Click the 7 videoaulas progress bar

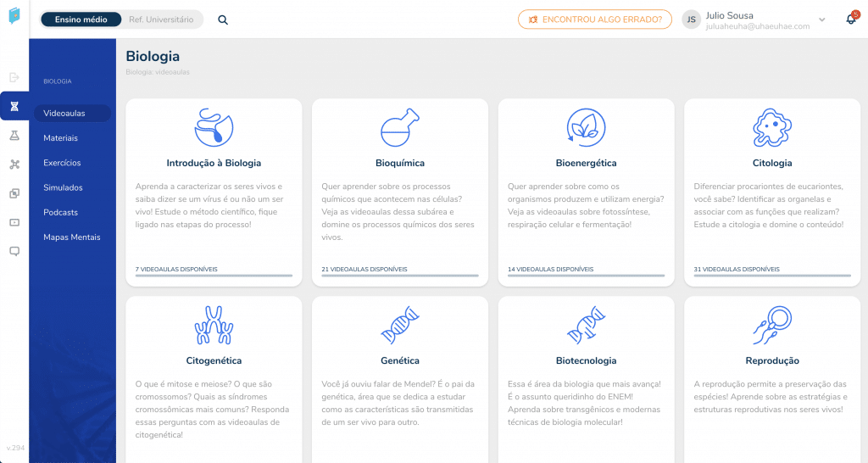tap(214, 276)
